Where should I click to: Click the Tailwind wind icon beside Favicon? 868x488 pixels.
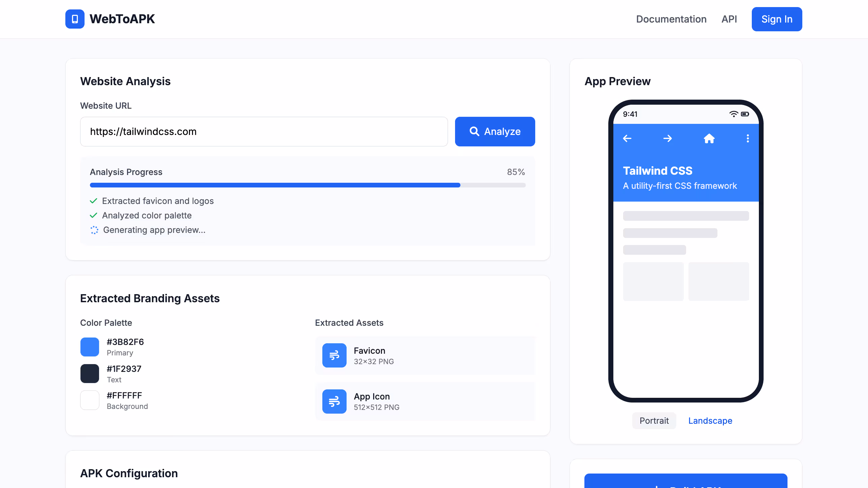coord(334,355)
